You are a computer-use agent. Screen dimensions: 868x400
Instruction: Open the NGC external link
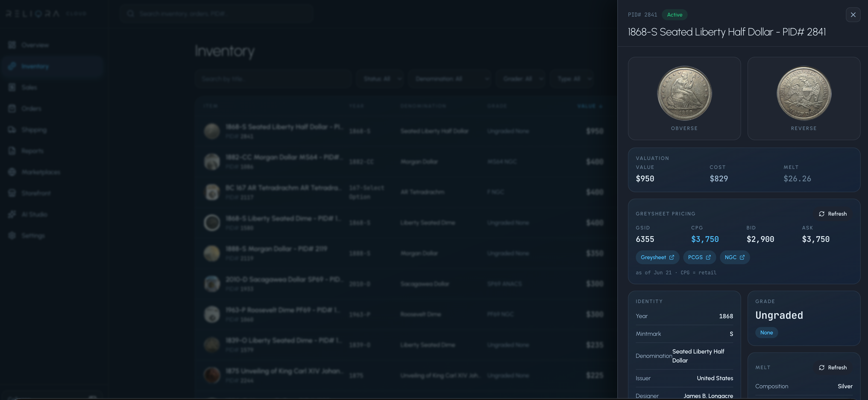(x=735, y=257)
